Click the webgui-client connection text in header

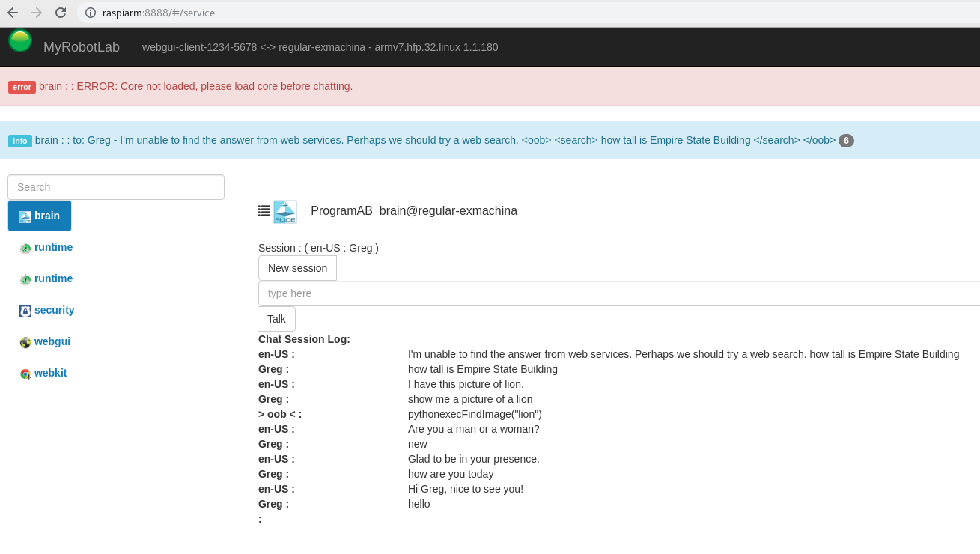coord(320,47)
